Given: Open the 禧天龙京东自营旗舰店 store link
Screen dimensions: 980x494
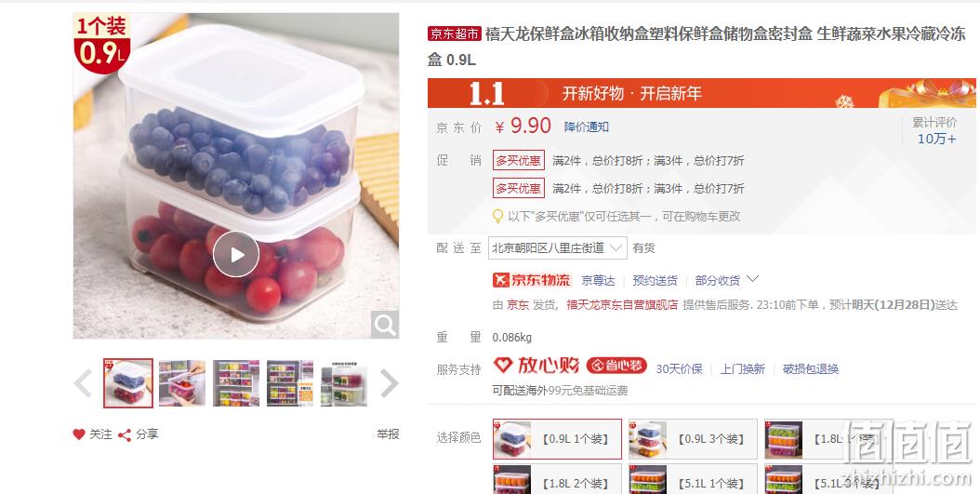Looking at the screenshot, I should pyautogui.click(x=622, y=305).
